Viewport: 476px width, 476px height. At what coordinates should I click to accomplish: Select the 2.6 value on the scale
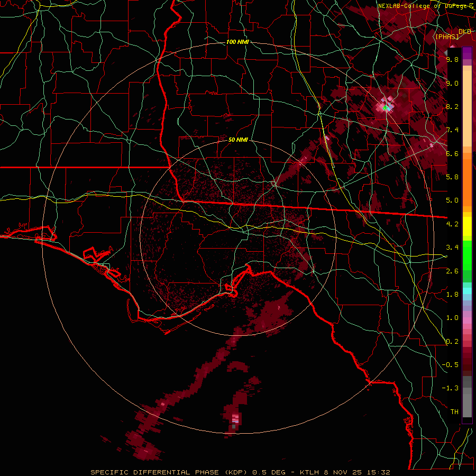(452, 271)
